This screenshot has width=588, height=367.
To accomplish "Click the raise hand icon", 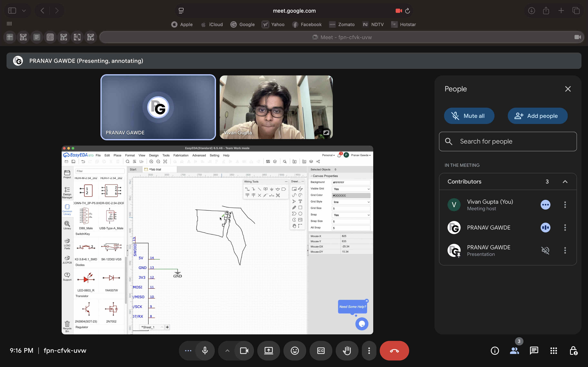I will 347,350.
